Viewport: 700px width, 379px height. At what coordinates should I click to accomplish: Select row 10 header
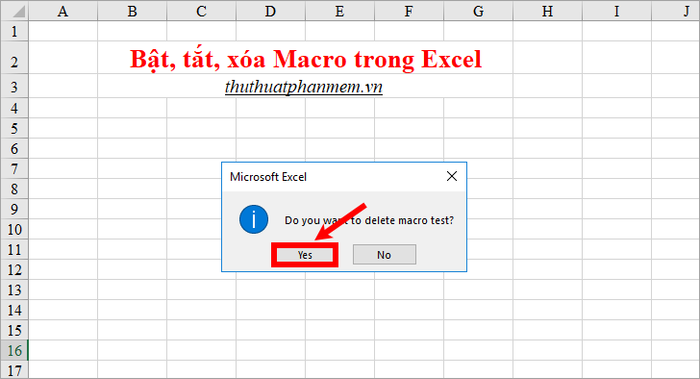coord(14,229)
